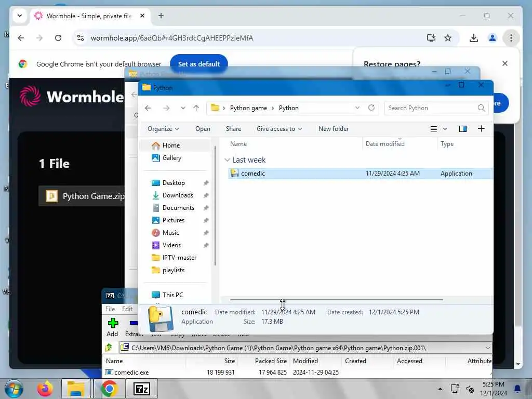Image resolution: width=532 pixels, height=399 pixels.
Task: Go forward in Python explorer window
Action: [166, 108]
